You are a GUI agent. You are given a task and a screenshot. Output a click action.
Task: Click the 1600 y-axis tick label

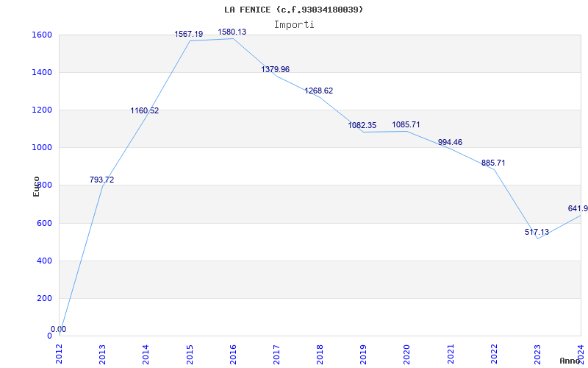pyautogui.click(x=42, y=35)
